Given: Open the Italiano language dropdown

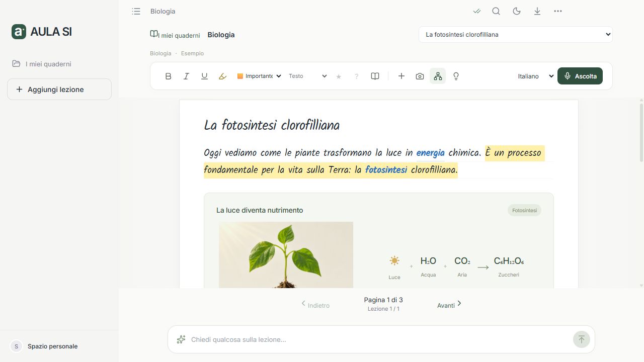Looking at the screenshot, I should [535, 76].
